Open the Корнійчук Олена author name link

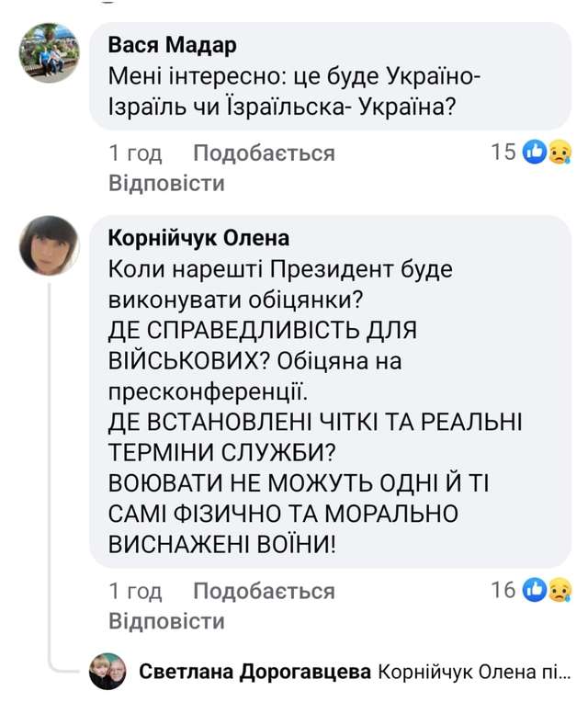point(199,238)
